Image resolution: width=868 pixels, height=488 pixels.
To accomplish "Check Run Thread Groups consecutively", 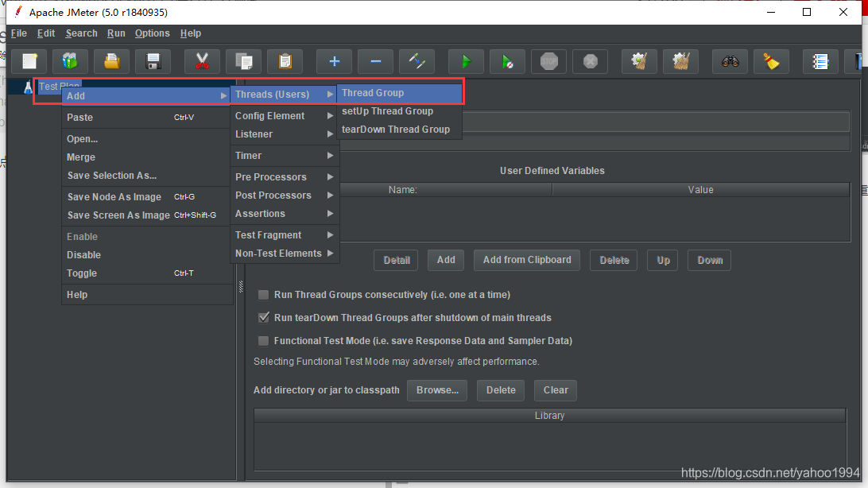I will (x=264, y=295).
